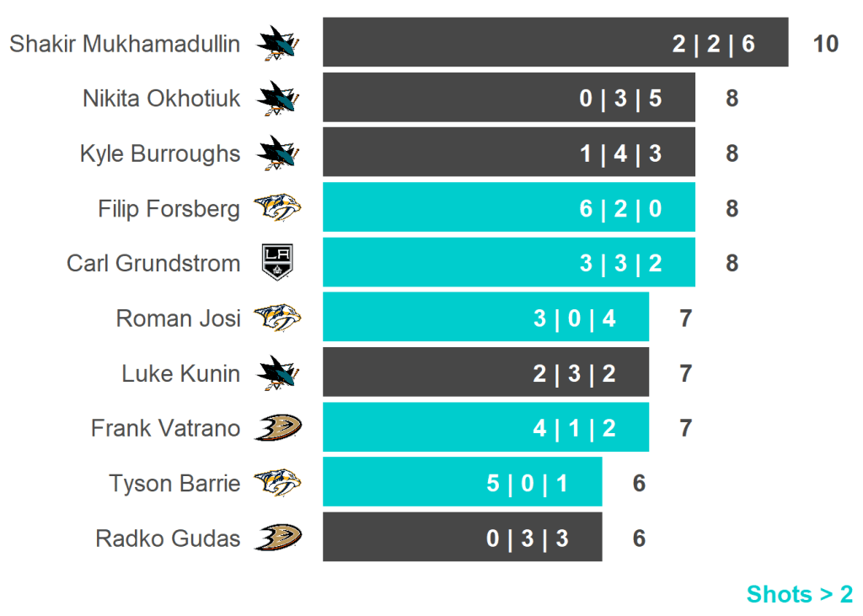The height and width of the screenshot is (616, 863).
Task: Click the total 10 beside the top bar
Action: [x=826, y=43]
